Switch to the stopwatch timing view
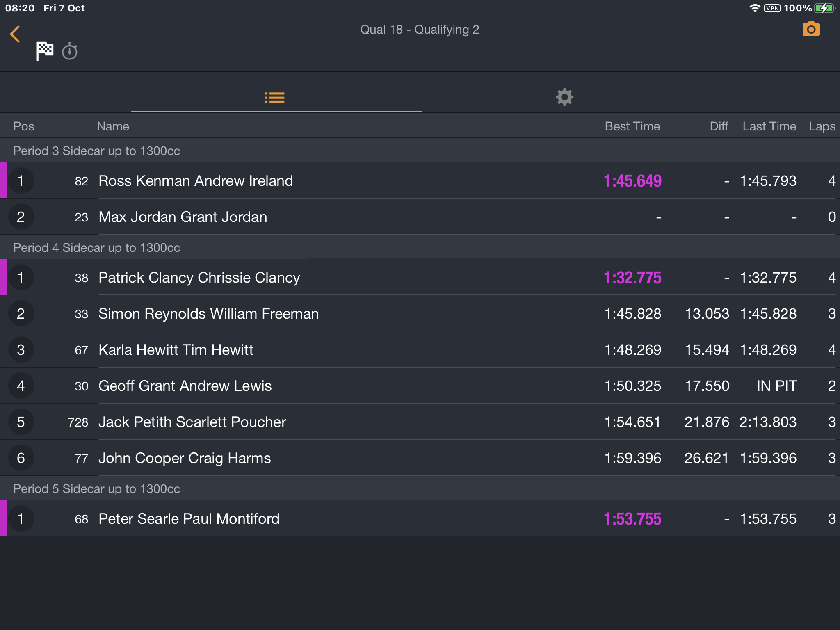 coord(70,51)
